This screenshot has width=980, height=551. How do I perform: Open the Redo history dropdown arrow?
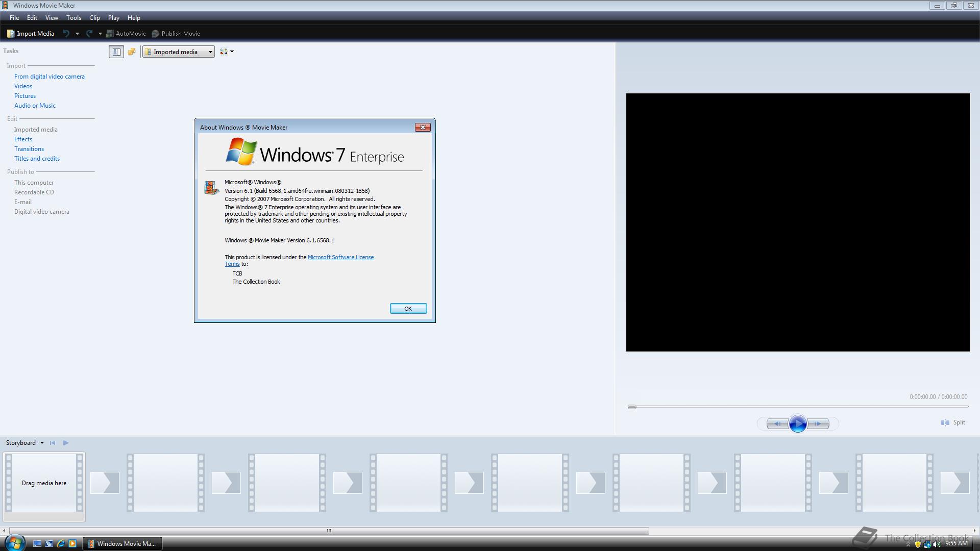[x=100, y=34]
